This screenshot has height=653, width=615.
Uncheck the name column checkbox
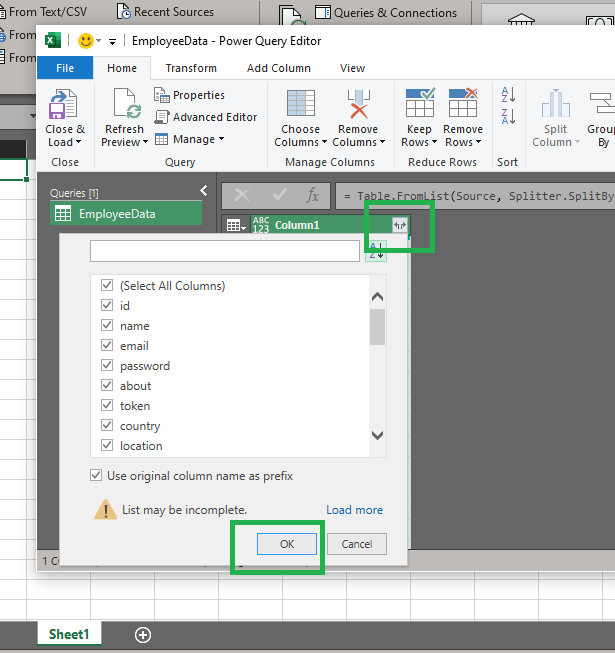107,325
